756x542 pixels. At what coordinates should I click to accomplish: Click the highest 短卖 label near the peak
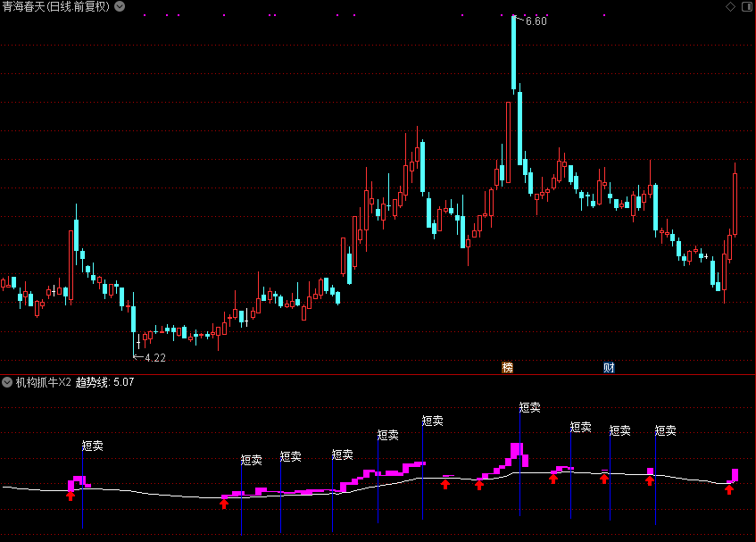[x=530, y=407]
